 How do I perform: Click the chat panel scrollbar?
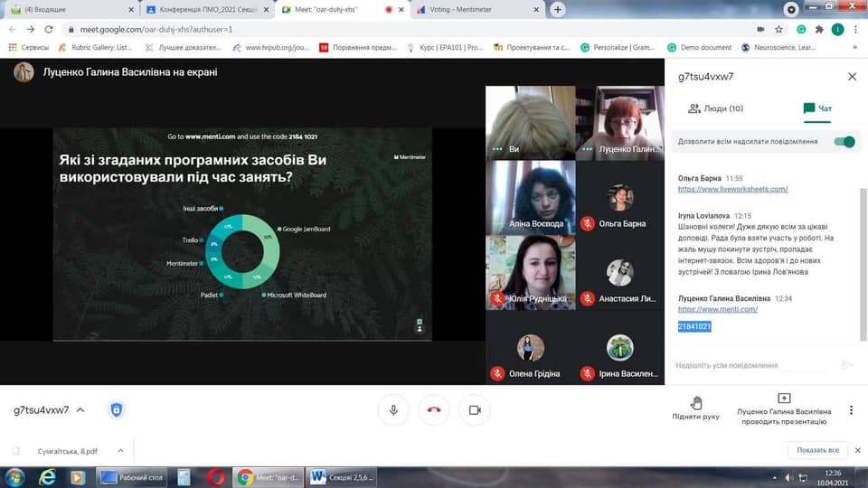pos(863,266)
